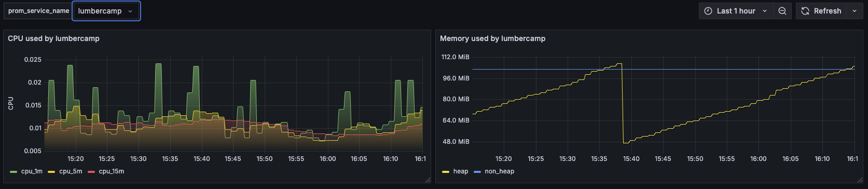
Task: Open the lumbercamp service dropdown
Action: pyautogui.click(x=106, y=11)
